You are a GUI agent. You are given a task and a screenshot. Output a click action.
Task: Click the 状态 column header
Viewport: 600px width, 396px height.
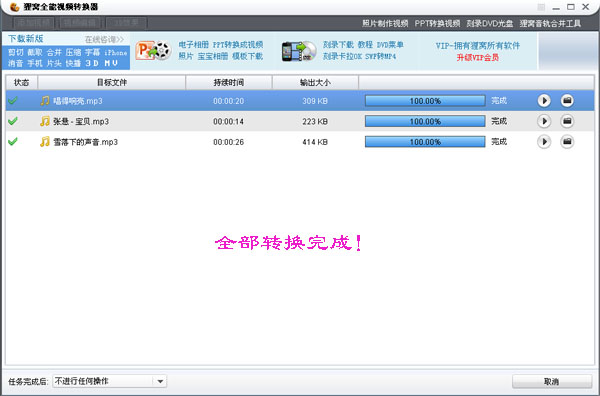click(21, 82)
